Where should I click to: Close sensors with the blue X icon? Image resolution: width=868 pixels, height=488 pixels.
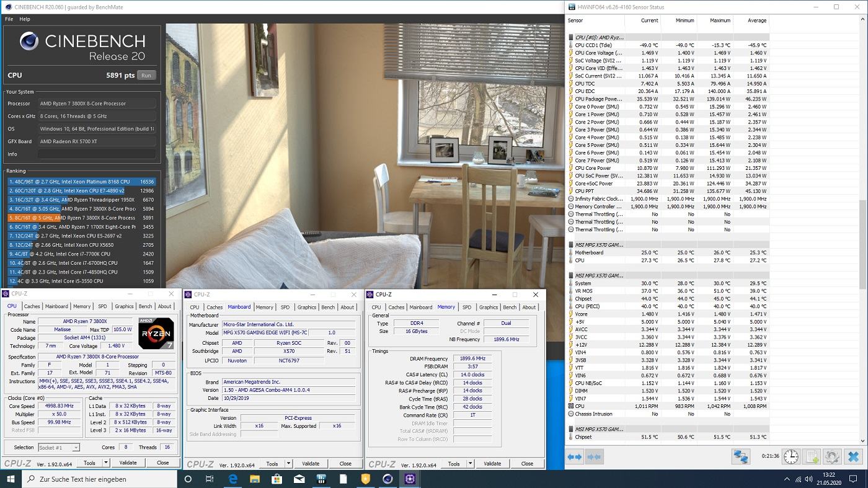tap(853, 457)
